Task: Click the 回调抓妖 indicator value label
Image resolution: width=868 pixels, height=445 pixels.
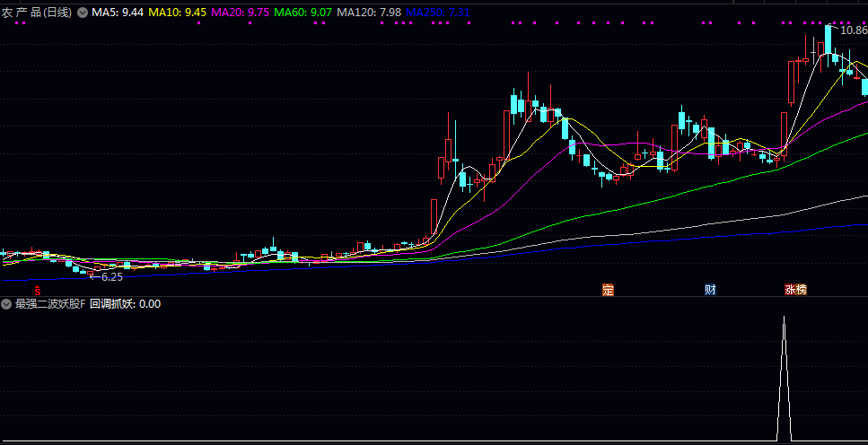Action: pyautogui.click(x=125, y=304)
